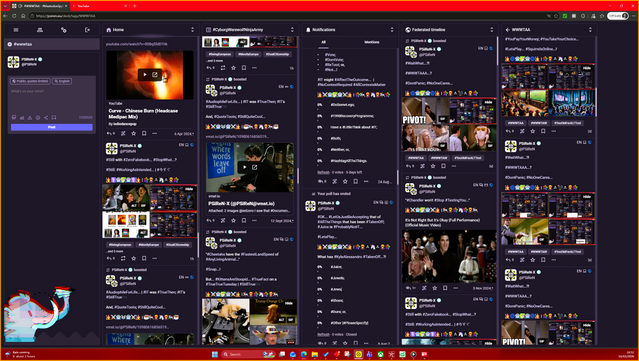Click the #wwwtaa search field
Screen dimensions: 639x361
click(x=52, y=44)
